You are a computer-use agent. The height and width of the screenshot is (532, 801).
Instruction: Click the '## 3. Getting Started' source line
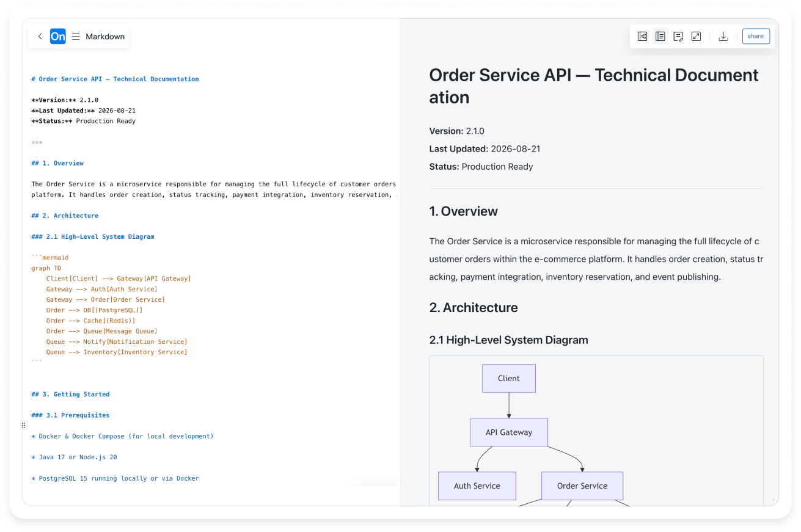70,395
